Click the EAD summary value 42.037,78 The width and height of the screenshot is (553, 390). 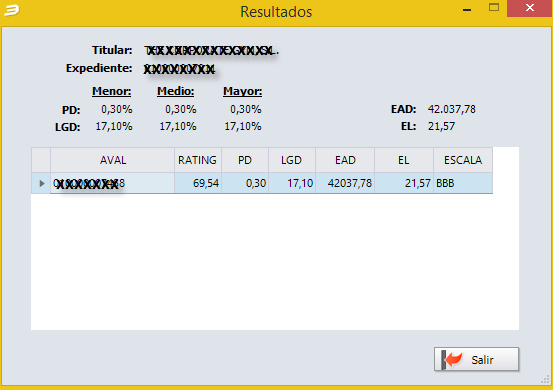[452, 109]
